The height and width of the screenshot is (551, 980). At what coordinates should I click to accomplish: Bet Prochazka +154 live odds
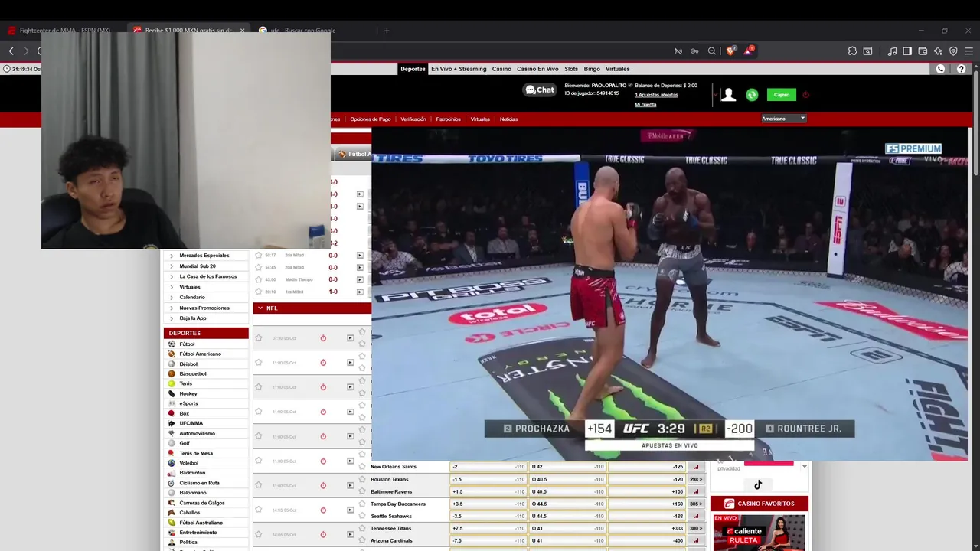pyautogui.click(x=599, y=429)
